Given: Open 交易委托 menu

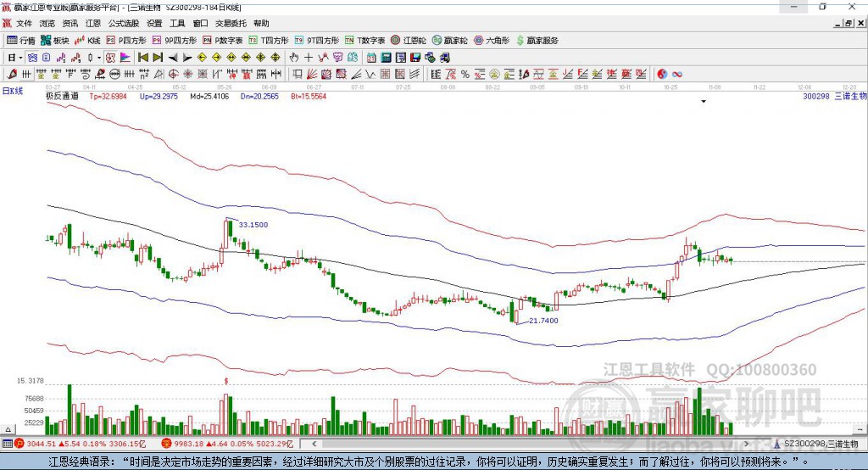Looking at the screenshot, I should pyautogui.click(x=231, y=23).
